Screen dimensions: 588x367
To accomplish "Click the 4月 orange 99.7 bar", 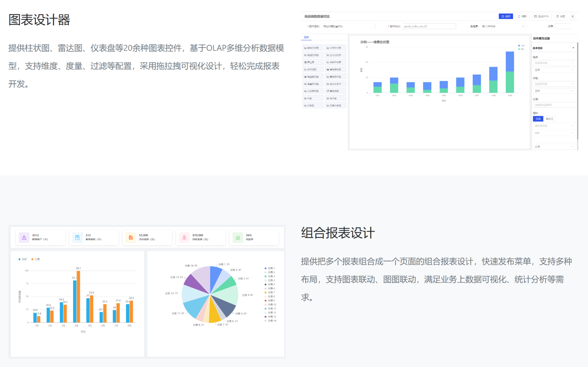I will coord(78,296).
